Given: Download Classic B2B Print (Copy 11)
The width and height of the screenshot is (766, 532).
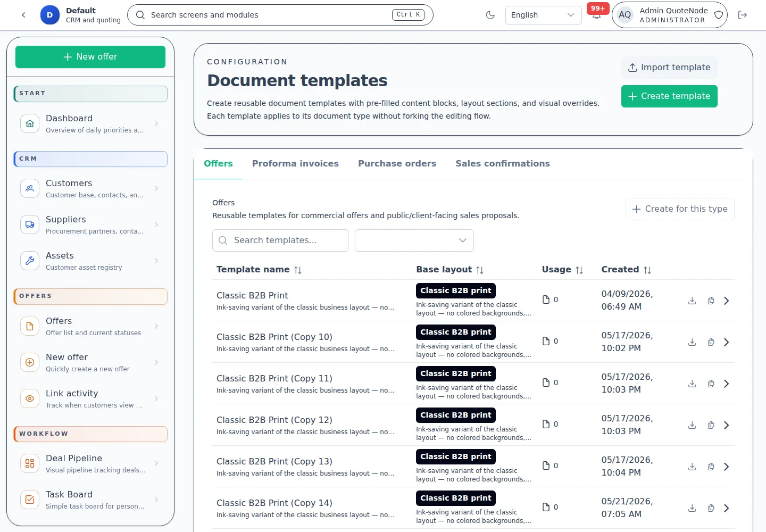Looking at the screenshot, I should pyautogui.click(x=692, y=384).
